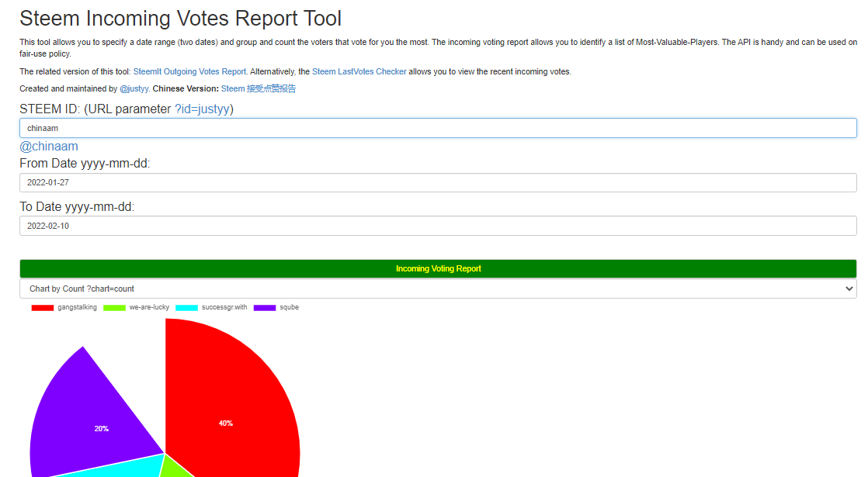Screen dimensions: 868x477
Task: Click the 'gangstalking' legend label
Action: pyautogui.click(x=77, y=307)
